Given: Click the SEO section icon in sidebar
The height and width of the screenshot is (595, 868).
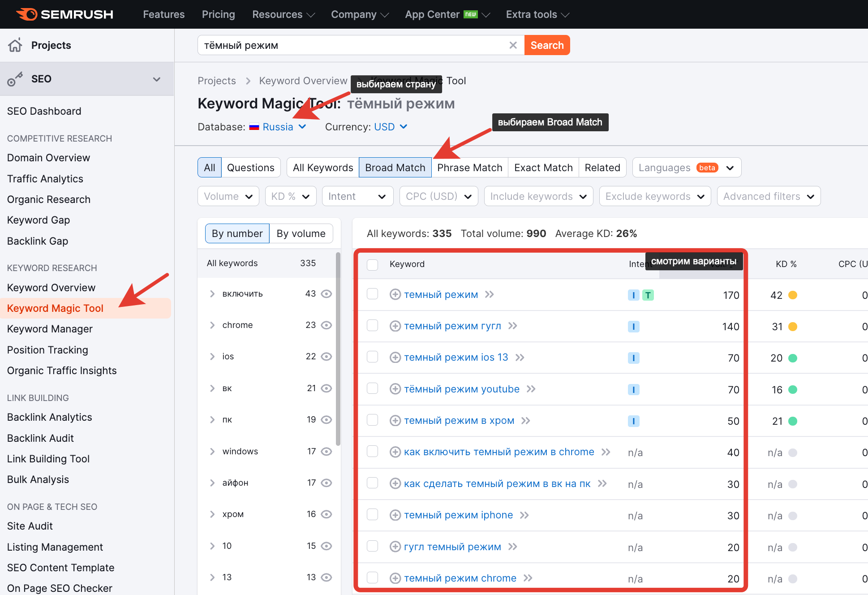Looking at the screenshot, I should pos(15,79).
